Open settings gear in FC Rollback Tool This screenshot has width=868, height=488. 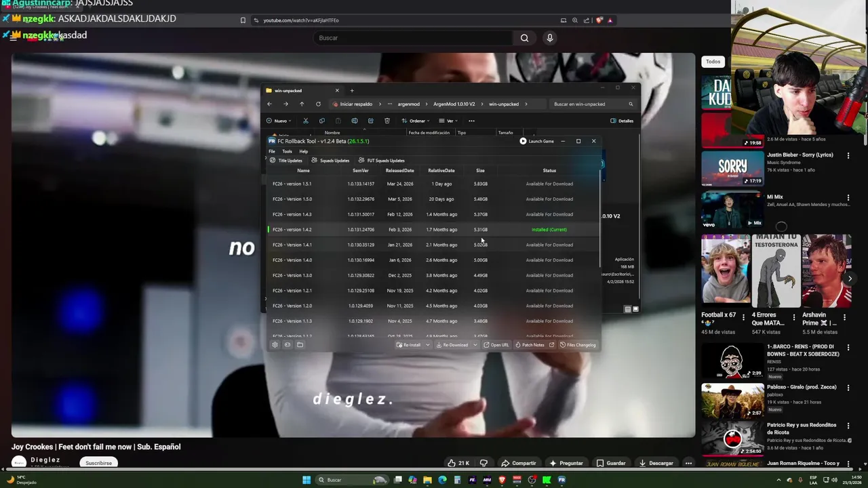(275, 345)
